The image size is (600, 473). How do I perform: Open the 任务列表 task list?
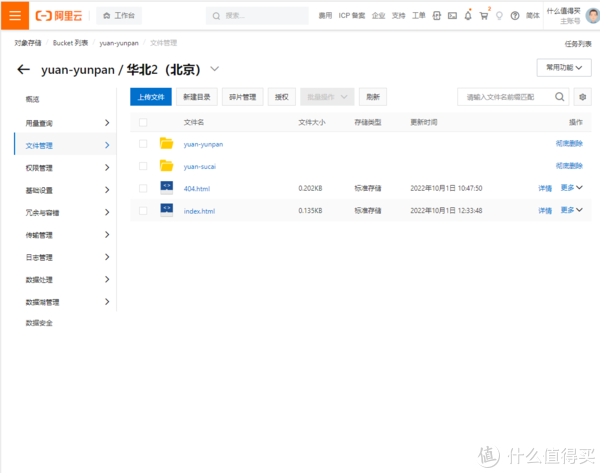point(578,44)
